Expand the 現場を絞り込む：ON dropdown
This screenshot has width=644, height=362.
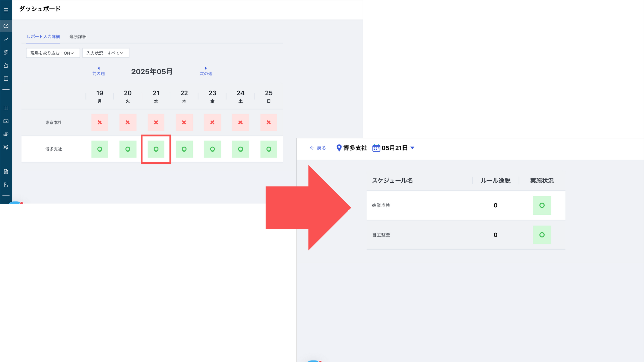(x=53, y=53)
